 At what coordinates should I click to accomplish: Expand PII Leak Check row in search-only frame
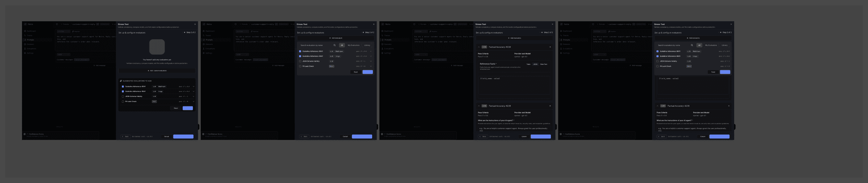pos(371,66)
